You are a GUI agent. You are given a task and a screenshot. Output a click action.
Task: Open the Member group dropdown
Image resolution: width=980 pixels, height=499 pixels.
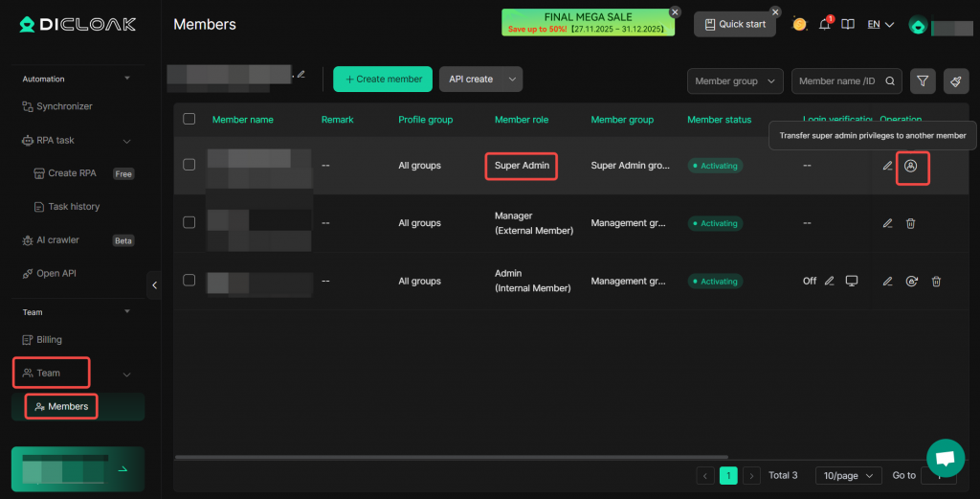[735, 81]
